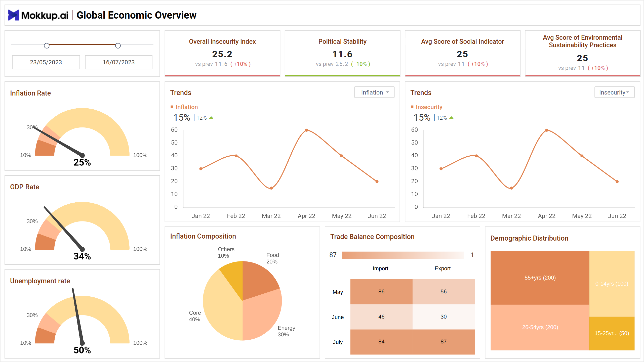Click the Inflation legend marker
The image size is (644, 362).
pos(172,107)
